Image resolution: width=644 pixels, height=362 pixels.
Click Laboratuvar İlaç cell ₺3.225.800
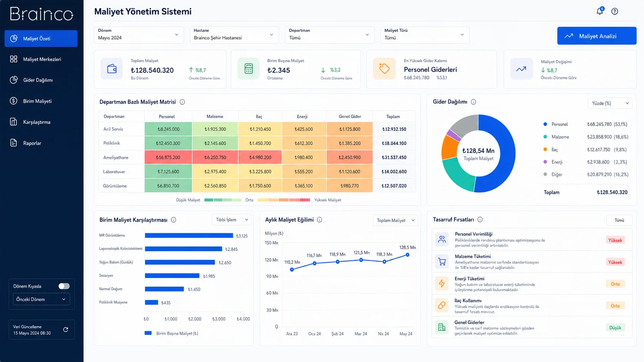click(x=260, y=172)
